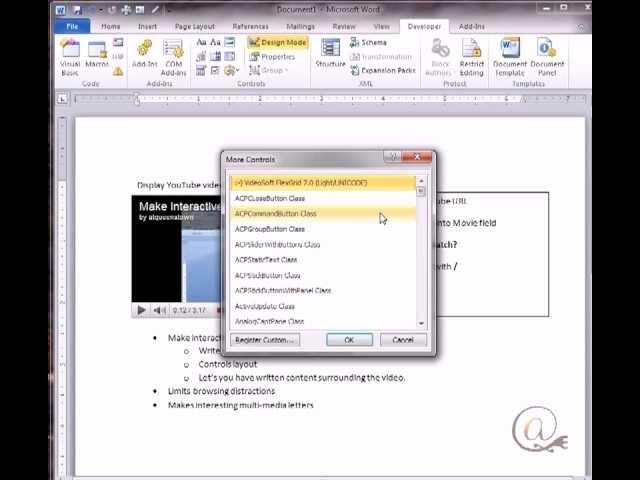Screen dimensions: 640x480
Task: Select ACPStaticText Class entry
Action: pos(323,260)
